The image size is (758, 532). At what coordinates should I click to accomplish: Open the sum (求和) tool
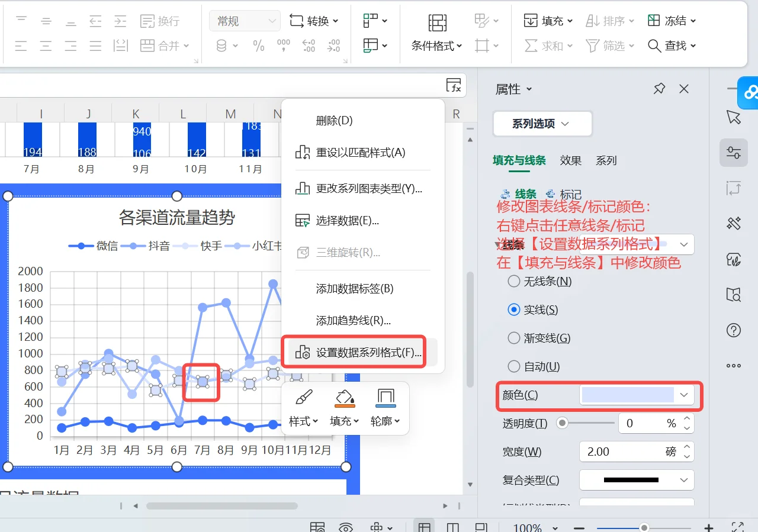point(548,46)
